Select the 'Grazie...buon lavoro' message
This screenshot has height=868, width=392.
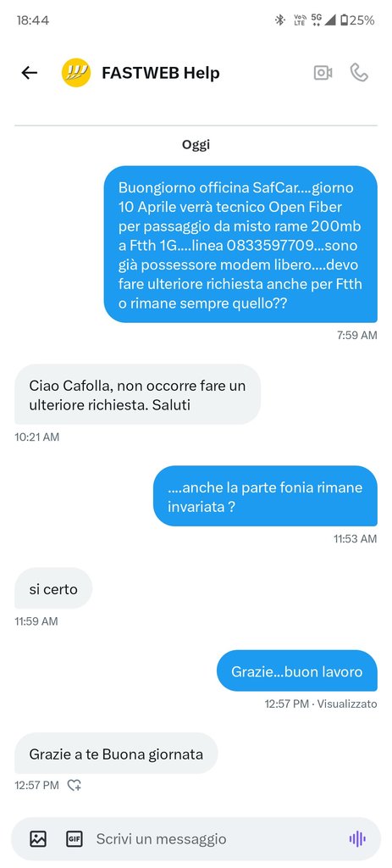tap(297, 671)
